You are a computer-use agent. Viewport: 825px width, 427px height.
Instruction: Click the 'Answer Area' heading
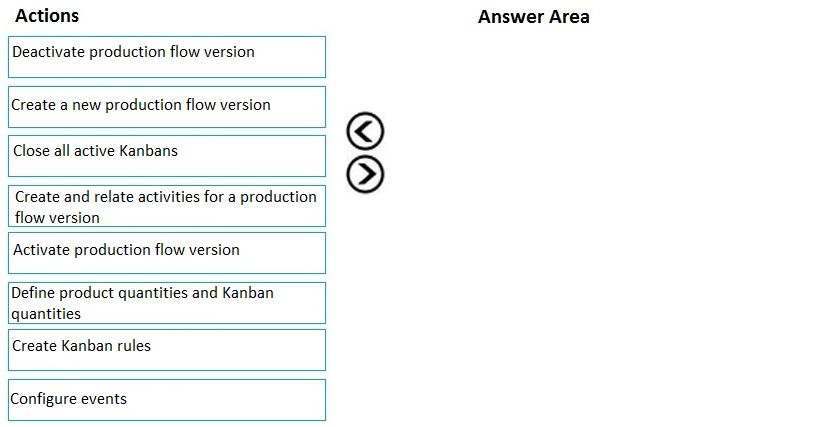(x=534, y=17)
